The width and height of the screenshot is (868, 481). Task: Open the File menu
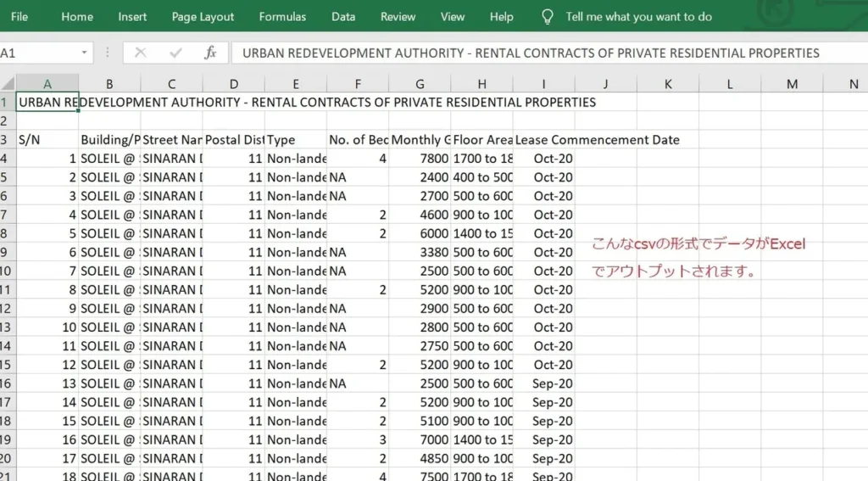click(19, 17)
